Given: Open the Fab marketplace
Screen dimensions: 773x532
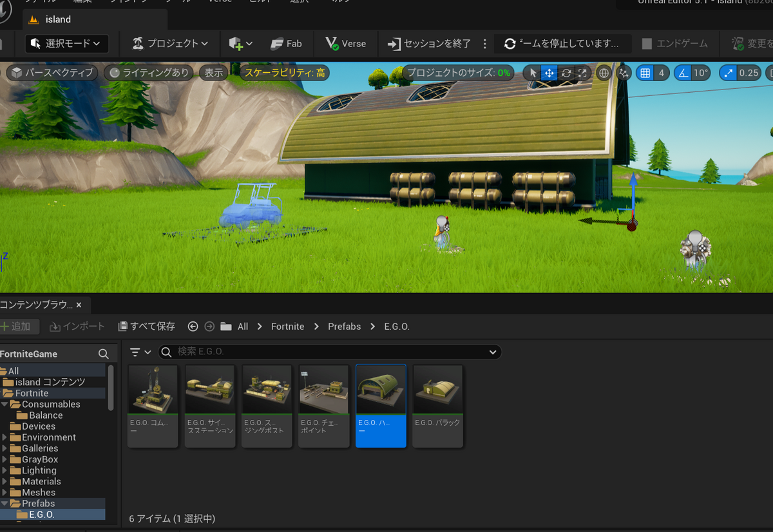Looking at the screenshot, I should coord(286,44).
